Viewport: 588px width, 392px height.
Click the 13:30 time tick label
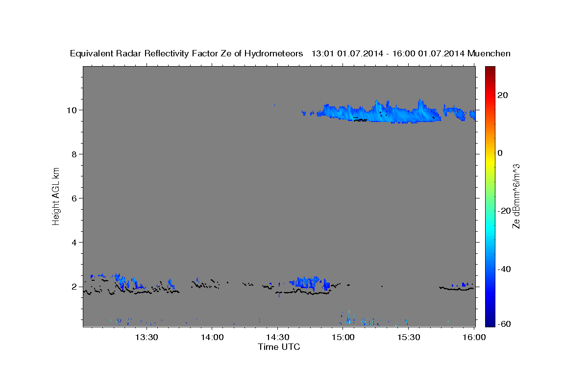147,337
